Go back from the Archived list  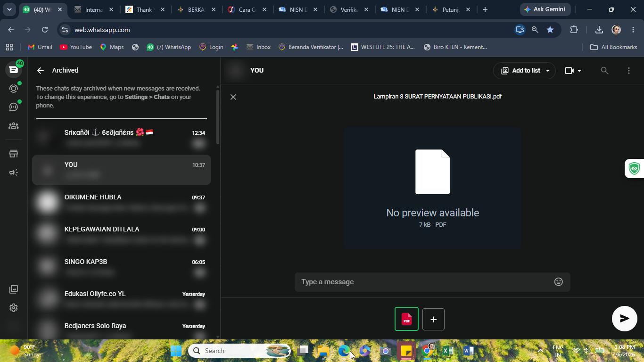(x=41, y=71)
